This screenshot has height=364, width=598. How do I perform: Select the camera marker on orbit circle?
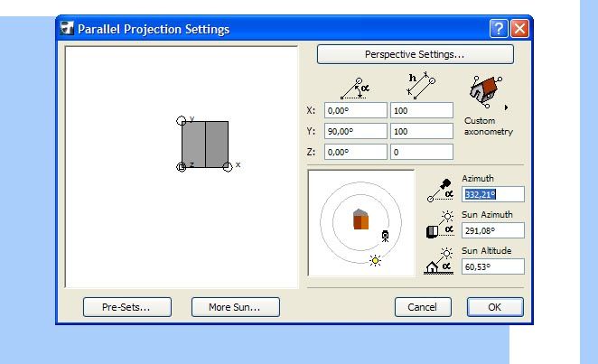[x=385, y=237]
